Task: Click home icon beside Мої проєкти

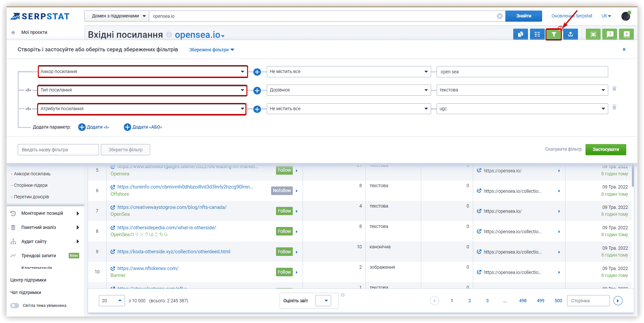Action: click(13, 33)
